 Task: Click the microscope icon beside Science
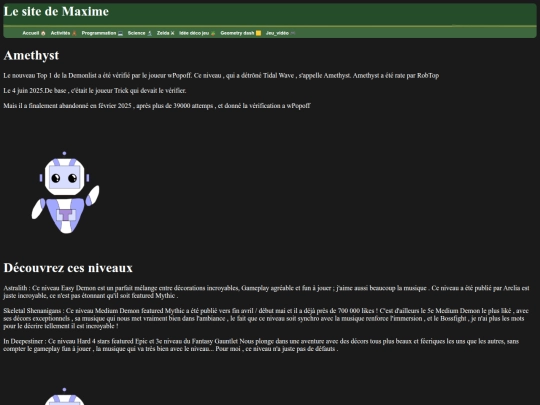click(x=149, y=33)
